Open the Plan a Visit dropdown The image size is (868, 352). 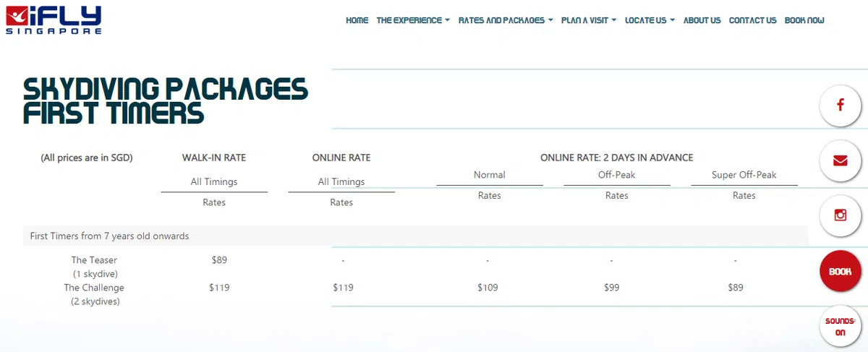pyautogui.click(x=588, y=20)
